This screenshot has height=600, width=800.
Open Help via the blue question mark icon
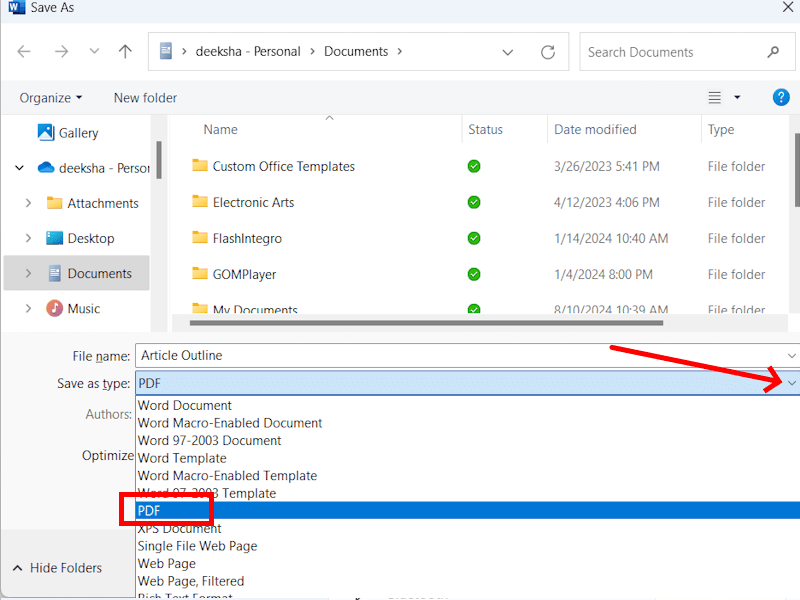tap(781, 97)
